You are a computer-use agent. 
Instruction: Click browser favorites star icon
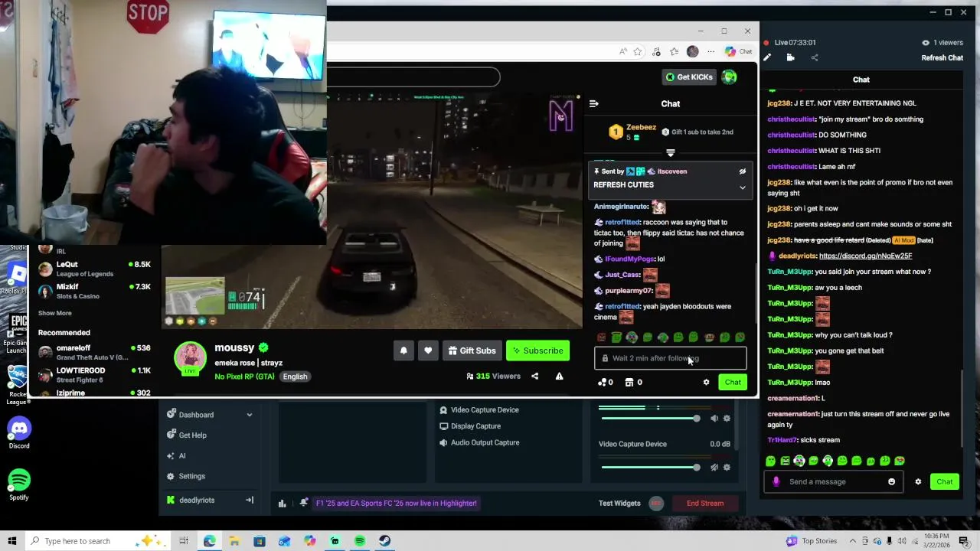637,51
